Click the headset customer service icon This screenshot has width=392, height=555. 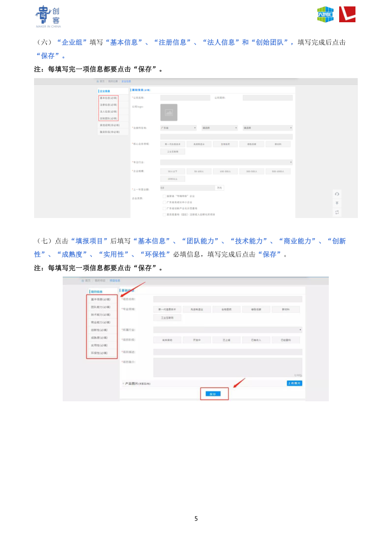point(337,194)
